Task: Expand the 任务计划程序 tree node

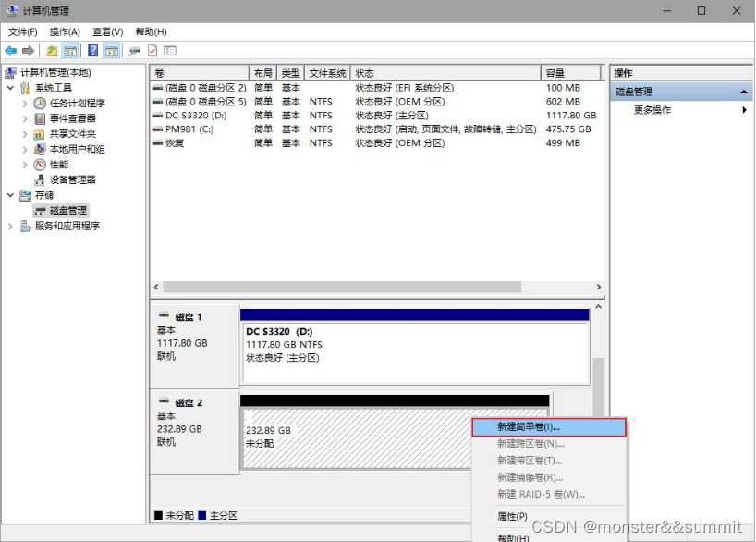Action: tap(25, 104)
